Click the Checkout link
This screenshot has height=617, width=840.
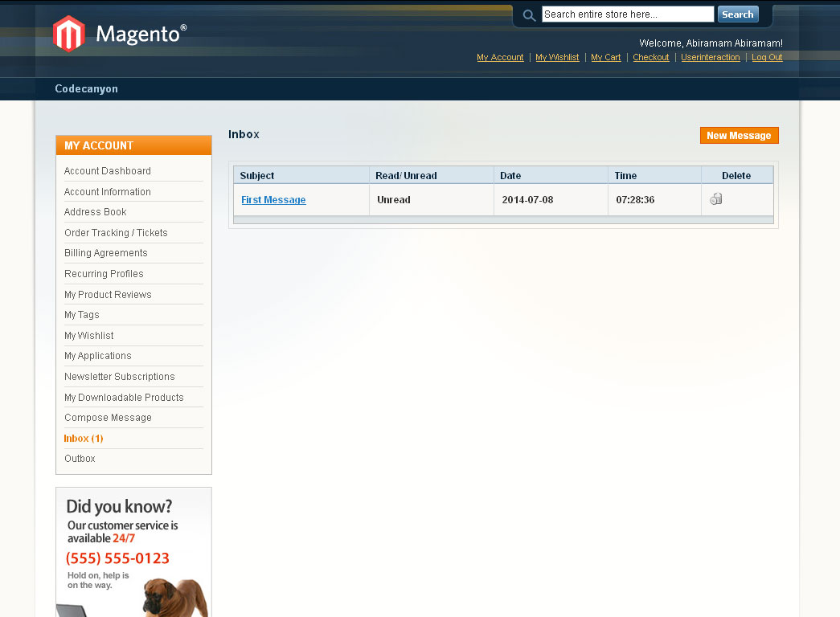tap(650, 58)
